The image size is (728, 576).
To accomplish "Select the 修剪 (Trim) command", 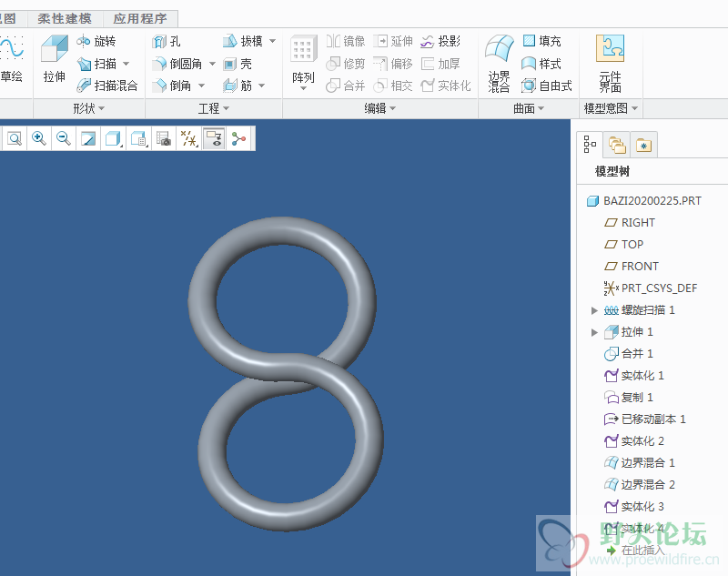I will point(346,64).
